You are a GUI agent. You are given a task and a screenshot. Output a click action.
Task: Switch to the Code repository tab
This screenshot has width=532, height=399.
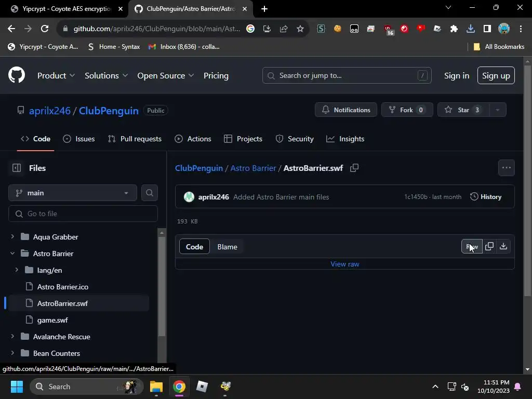click(36, 139)
